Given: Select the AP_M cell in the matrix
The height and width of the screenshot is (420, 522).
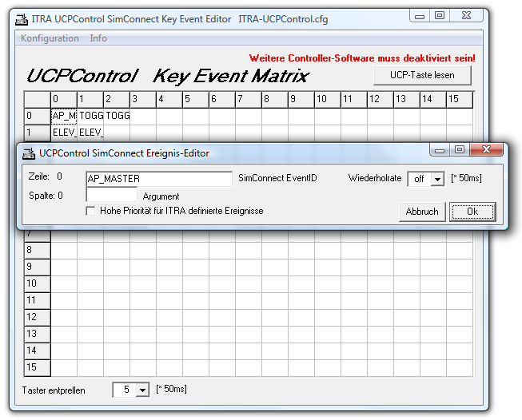Looking at the screenshot, I should coord(64,116).
